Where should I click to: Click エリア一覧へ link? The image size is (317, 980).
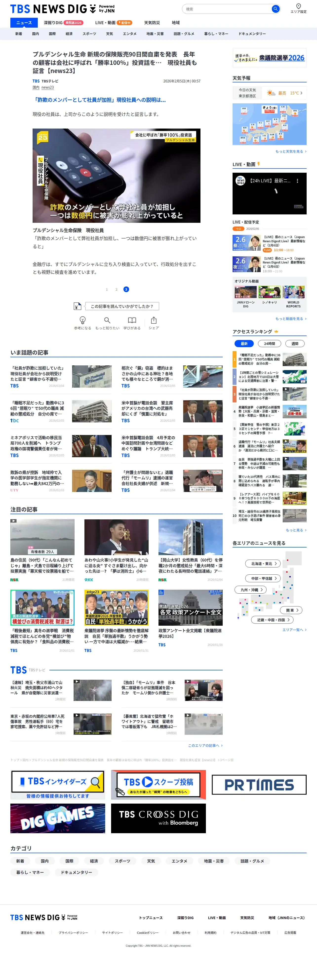(294, 630)
